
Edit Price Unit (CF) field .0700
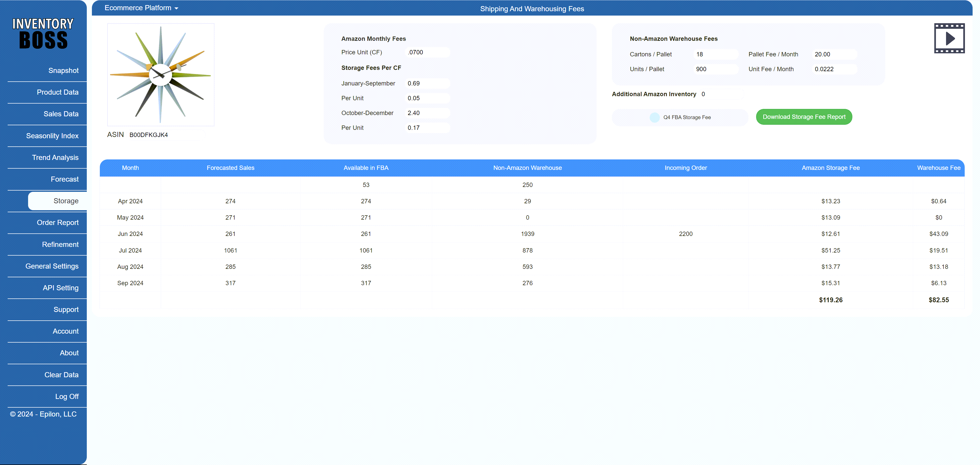[428, 53]
